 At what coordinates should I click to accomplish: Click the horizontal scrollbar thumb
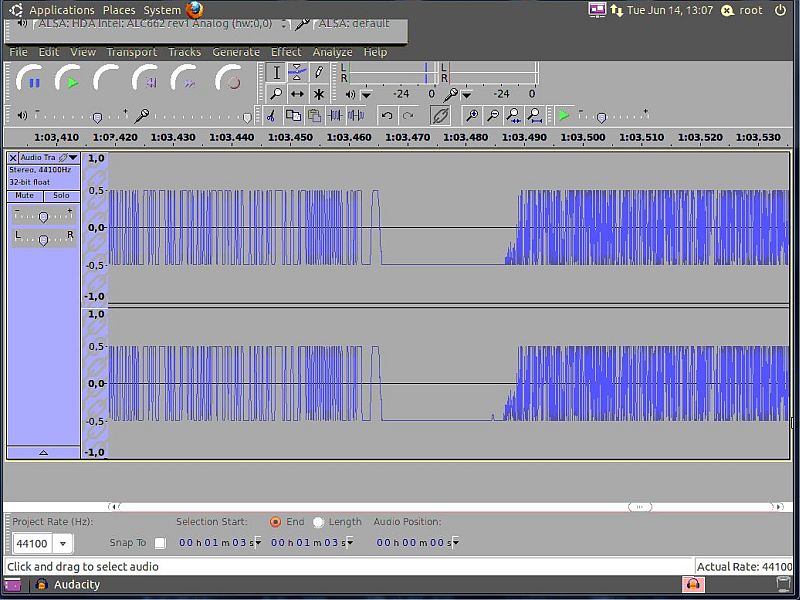(639, 507)
